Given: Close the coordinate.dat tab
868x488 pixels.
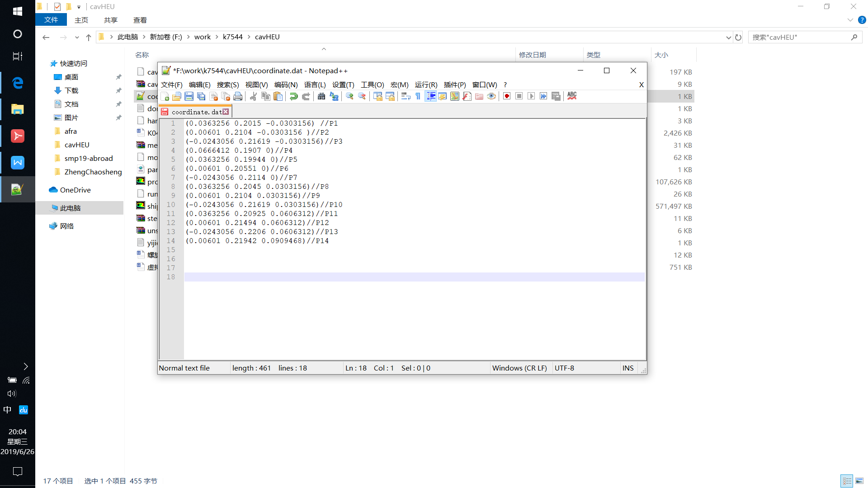Looking at the screenshot, I should coord(226,112).
